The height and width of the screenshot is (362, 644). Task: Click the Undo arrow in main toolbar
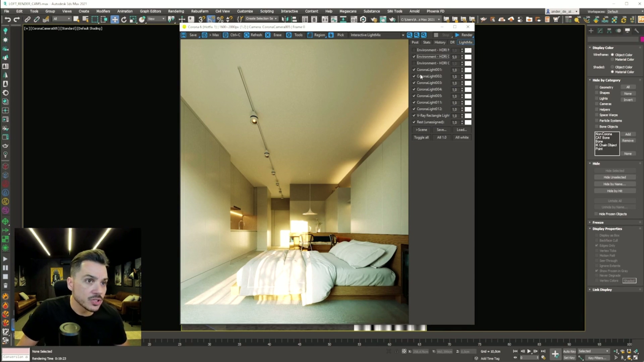tap(7, 19)
